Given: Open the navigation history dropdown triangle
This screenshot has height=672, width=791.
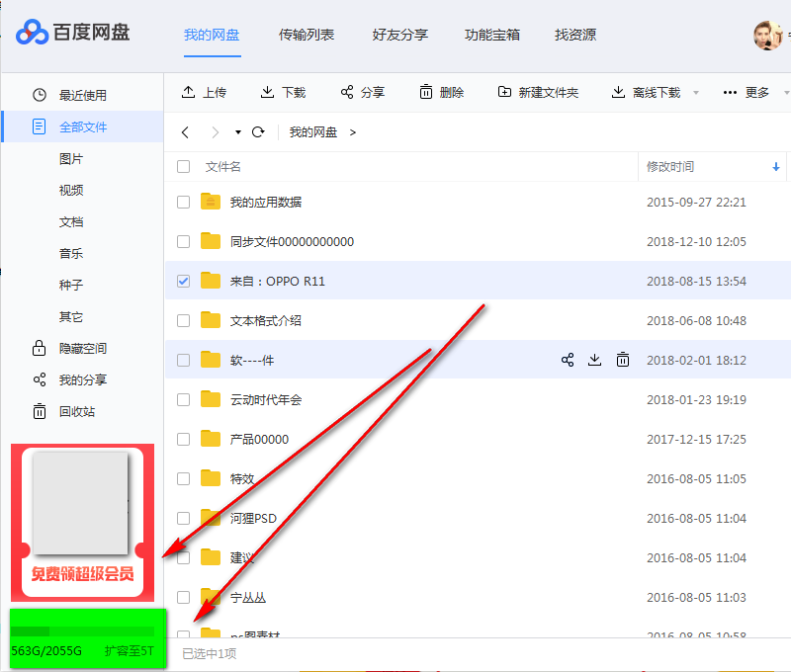Looking at the screenshot, I should click(x=238, y=132).
